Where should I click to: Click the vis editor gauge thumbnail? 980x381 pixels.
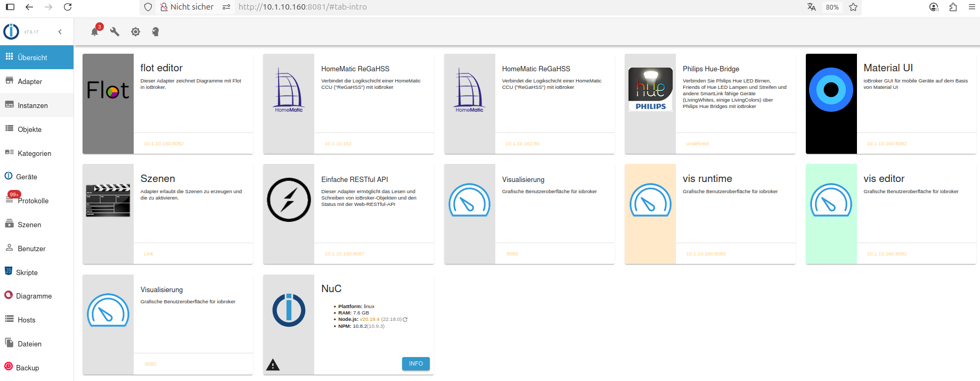[831, 200]
